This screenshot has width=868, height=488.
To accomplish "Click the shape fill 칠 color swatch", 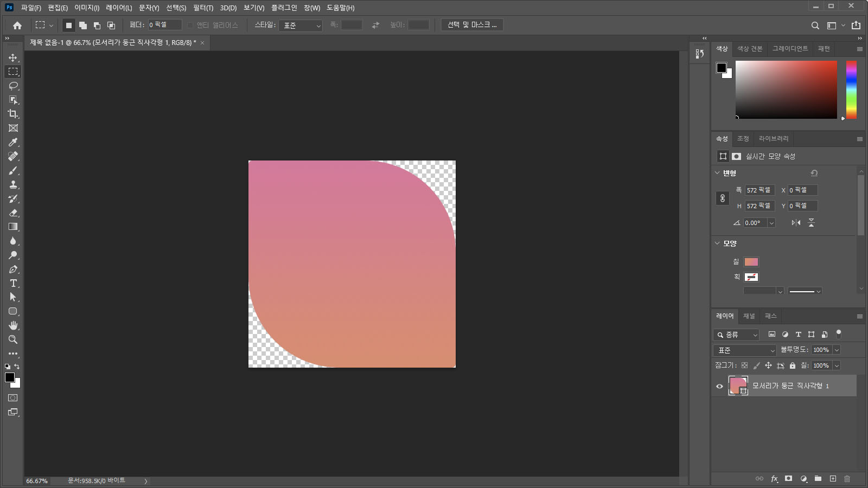I will 751,262.
